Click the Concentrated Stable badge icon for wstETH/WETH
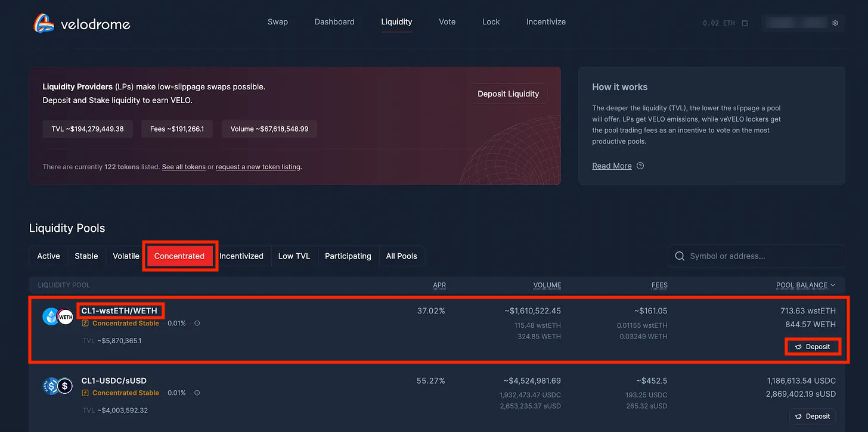This screenshot has height=432, width=868. pyautogui.click(x=85, y=324)
